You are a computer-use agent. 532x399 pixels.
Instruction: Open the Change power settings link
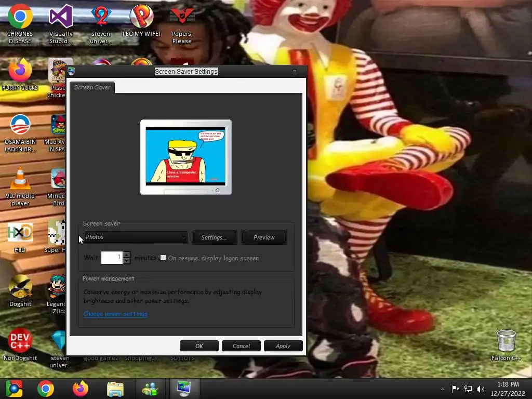pyautogui.click(x=115, y=314)
